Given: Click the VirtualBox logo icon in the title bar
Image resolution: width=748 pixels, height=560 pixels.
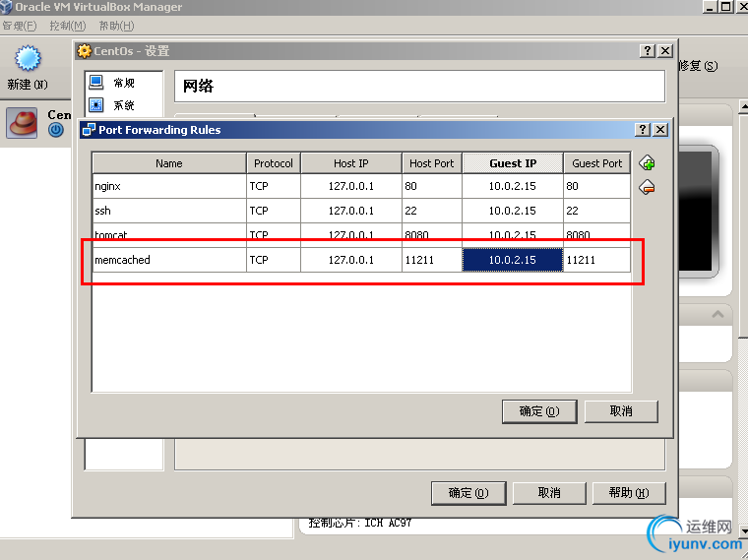Looking at the screenshot, I should click(x=6, y=7).
